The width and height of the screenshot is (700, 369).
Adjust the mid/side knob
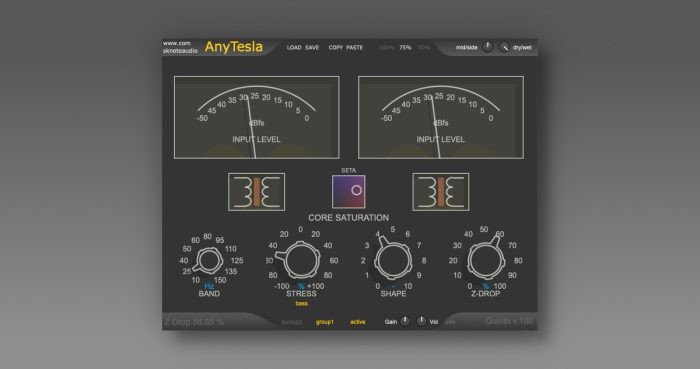pyautogui.click(x=488, y=47)
